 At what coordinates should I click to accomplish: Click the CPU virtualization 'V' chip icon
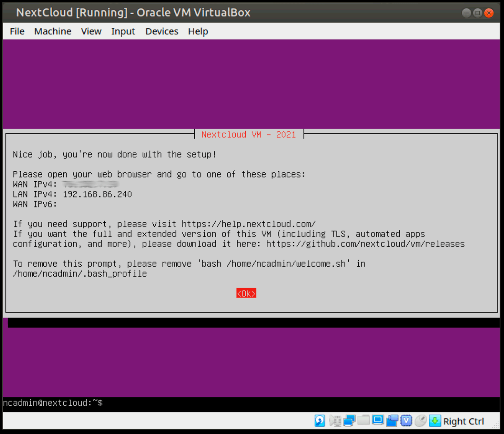coord(406,421)
